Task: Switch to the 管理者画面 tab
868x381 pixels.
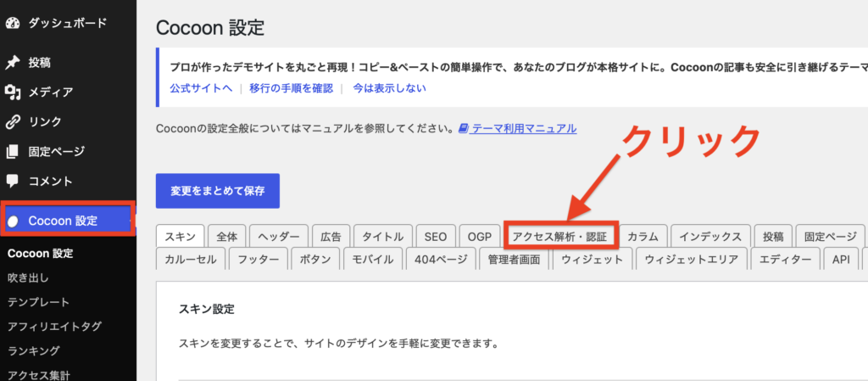Action: (514, 259)
